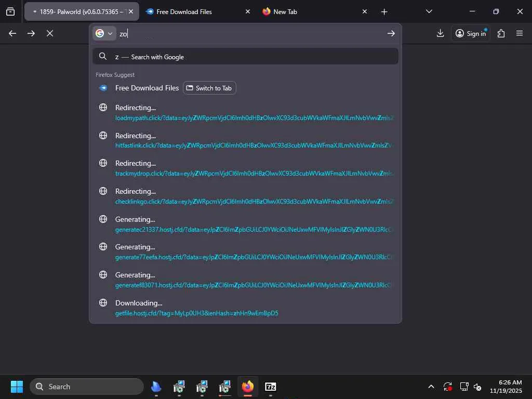532x399 pixels.
Task: Go forward to the next page
Action: pos(31,33)
